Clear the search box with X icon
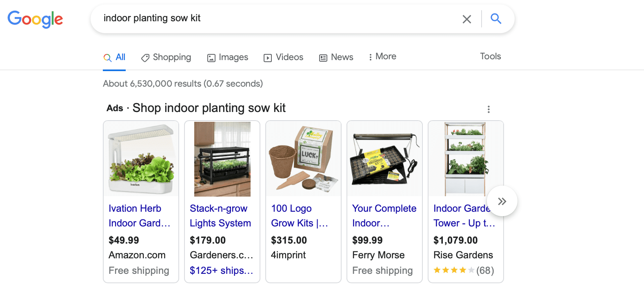Viewport: 644px width, 300px height. (467, 19)
